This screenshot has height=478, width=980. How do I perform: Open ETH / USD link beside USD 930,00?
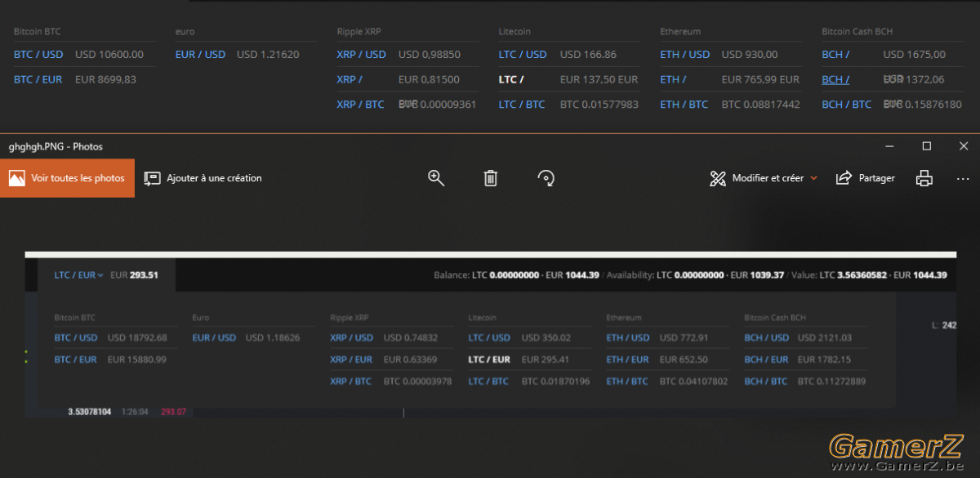click(x=685, y=55)
